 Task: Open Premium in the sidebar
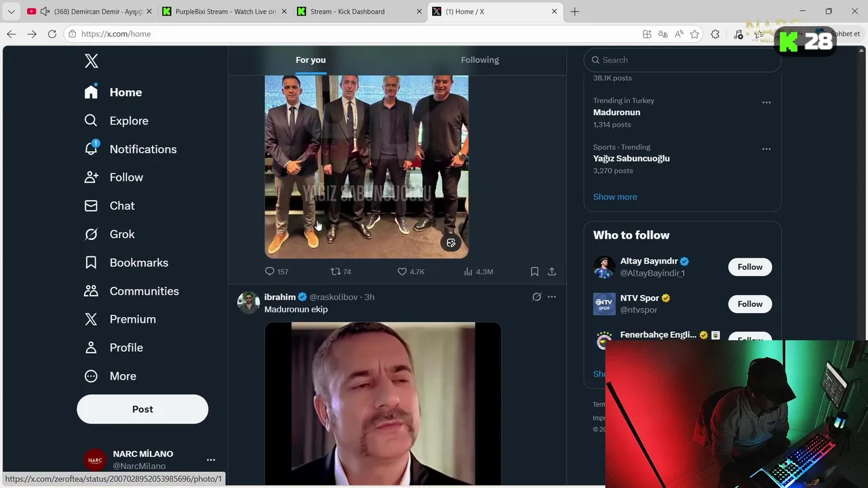coord(120,319)
